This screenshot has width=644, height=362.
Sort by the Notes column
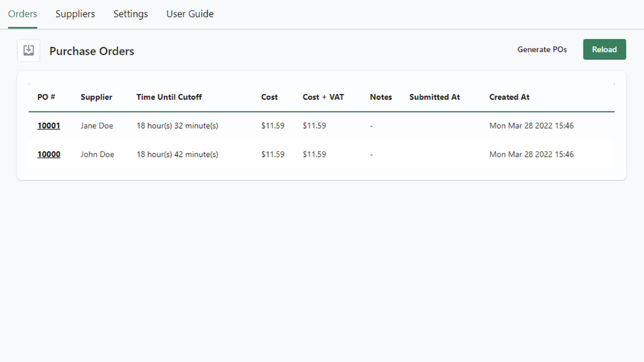381,97
